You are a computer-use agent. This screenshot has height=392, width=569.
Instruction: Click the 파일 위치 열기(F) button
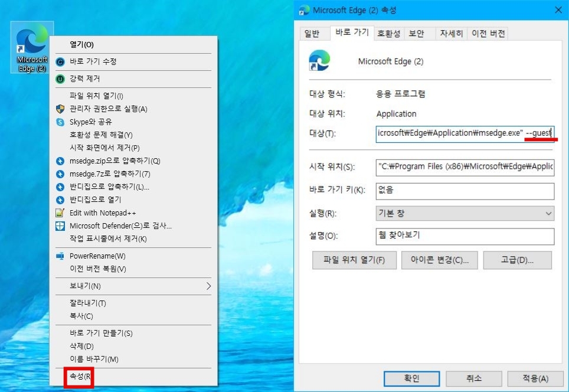pos(354,260)
